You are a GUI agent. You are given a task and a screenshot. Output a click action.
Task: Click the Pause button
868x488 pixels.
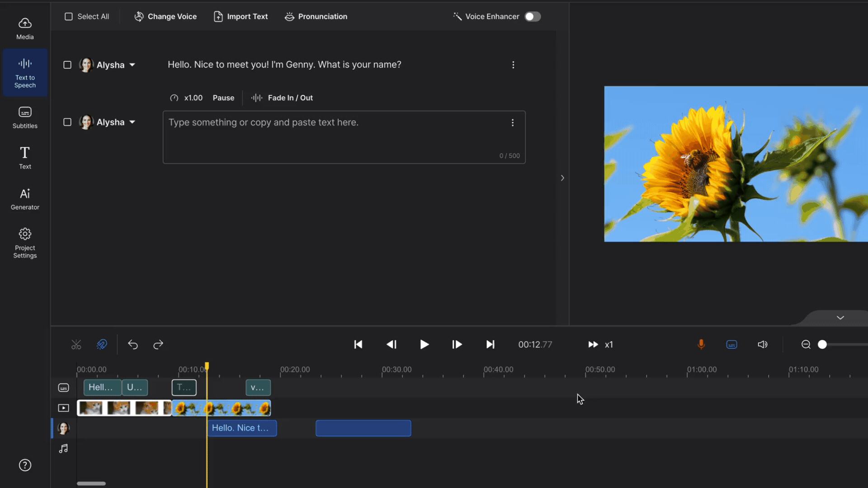click(223, 98)
